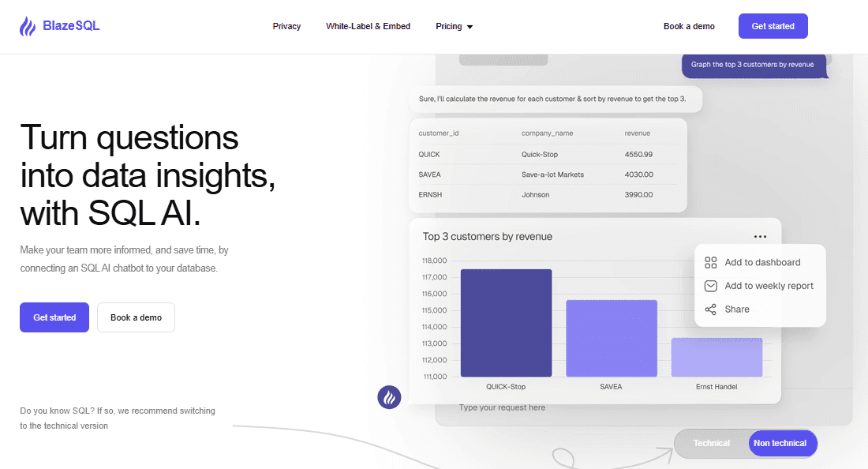This screenshot has width=868, height=469.
Task: Click the Share icon in popup menu
Action: [x=710, y=310]
